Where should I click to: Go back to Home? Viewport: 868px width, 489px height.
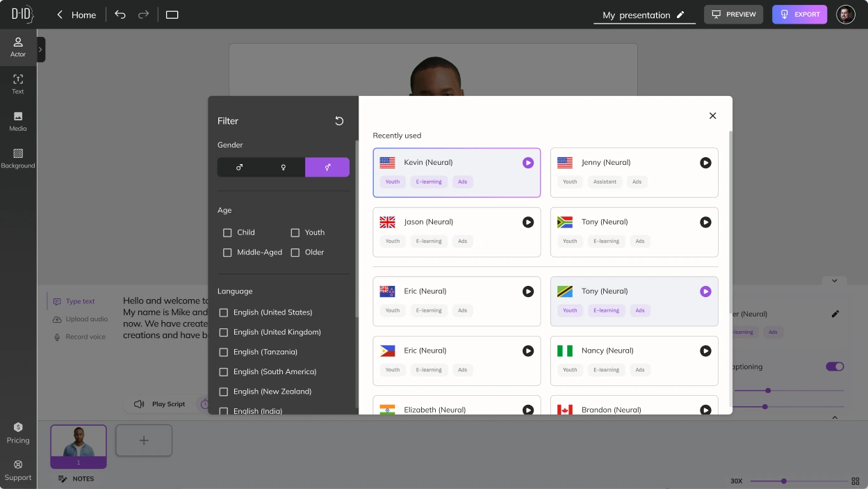tap(76, 15)
